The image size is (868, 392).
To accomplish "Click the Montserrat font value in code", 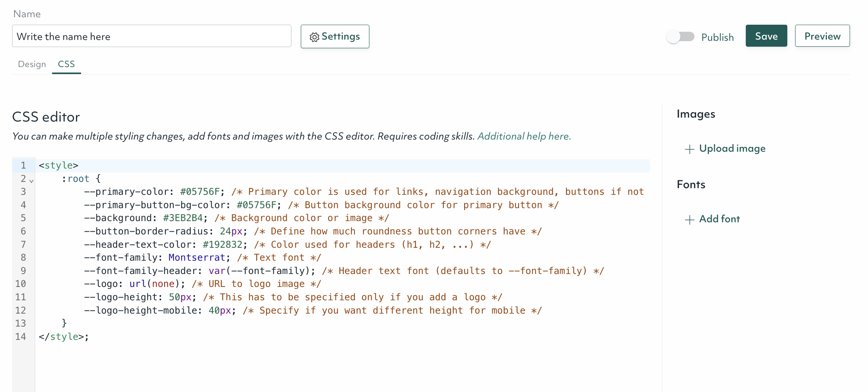I will click(197, 258).
